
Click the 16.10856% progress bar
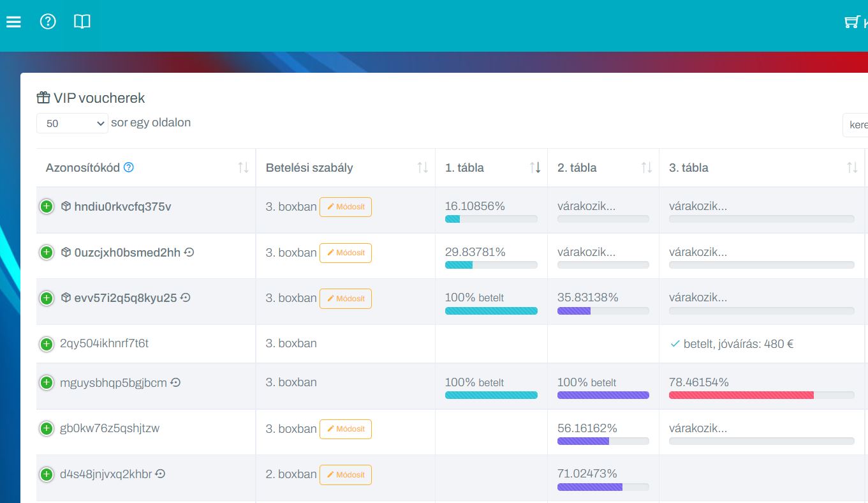click(x=491, y=219)
